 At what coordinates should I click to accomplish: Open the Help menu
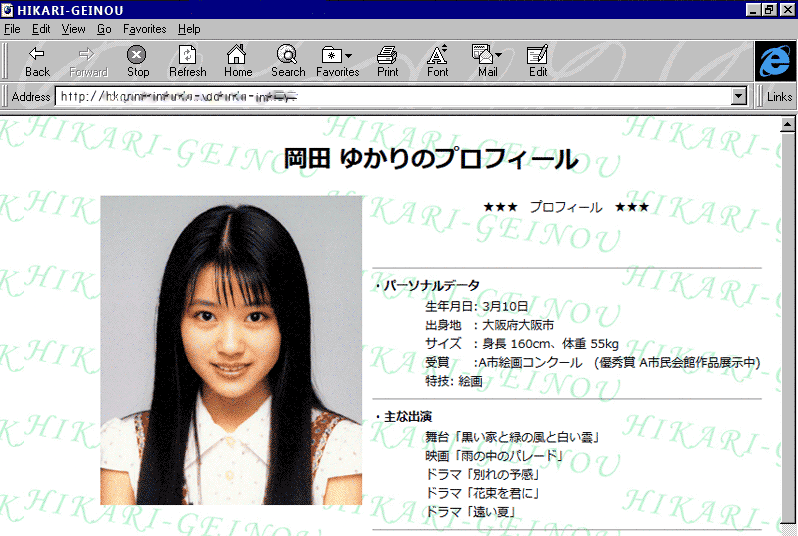coord(189,29)
